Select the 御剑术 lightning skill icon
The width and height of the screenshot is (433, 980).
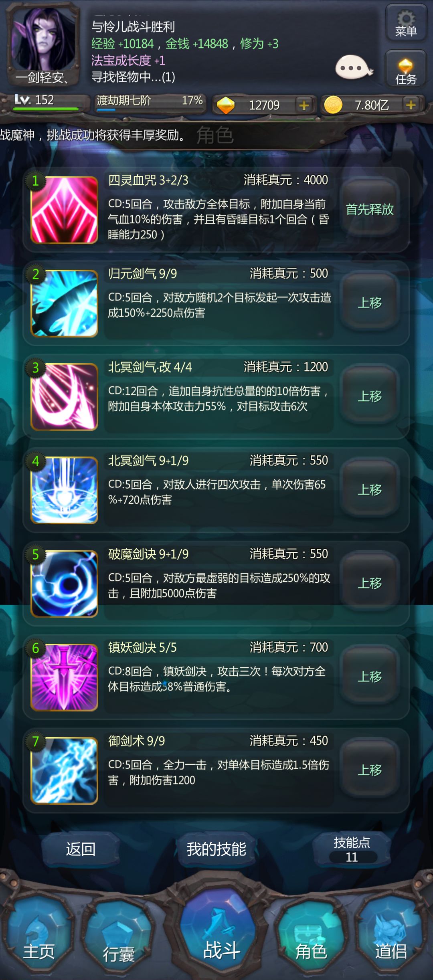[x=65, y=770]
